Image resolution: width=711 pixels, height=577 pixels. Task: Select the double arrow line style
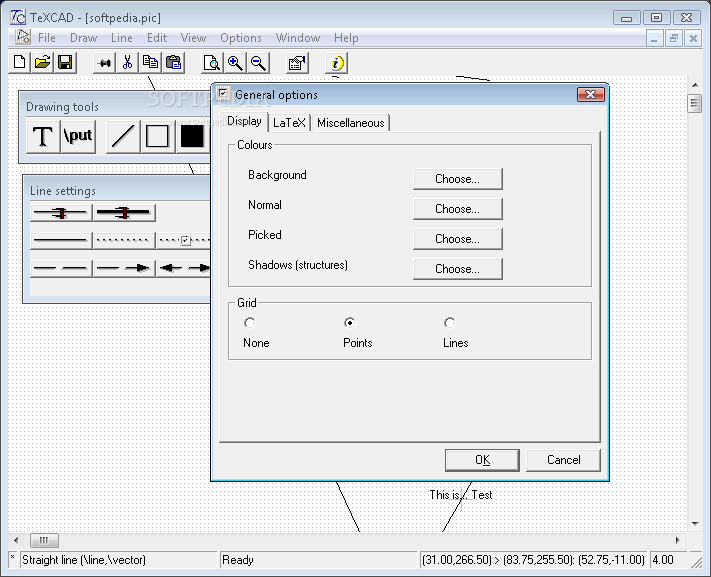(183, 268)
